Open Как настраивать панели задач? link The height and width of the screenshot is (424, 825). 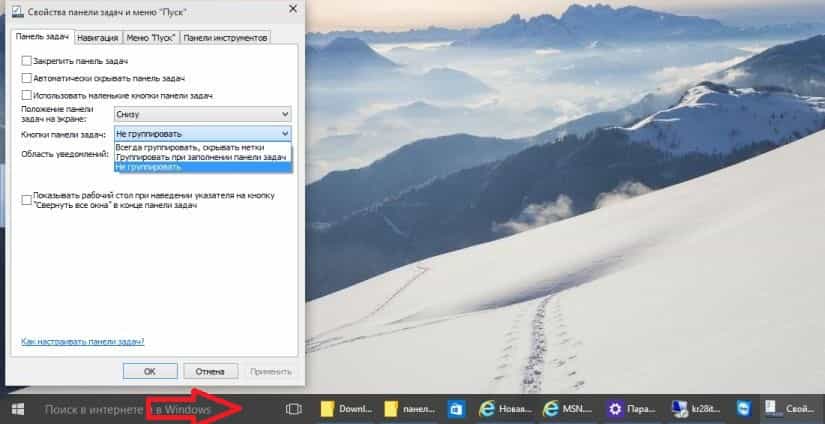tap(83, 341)
